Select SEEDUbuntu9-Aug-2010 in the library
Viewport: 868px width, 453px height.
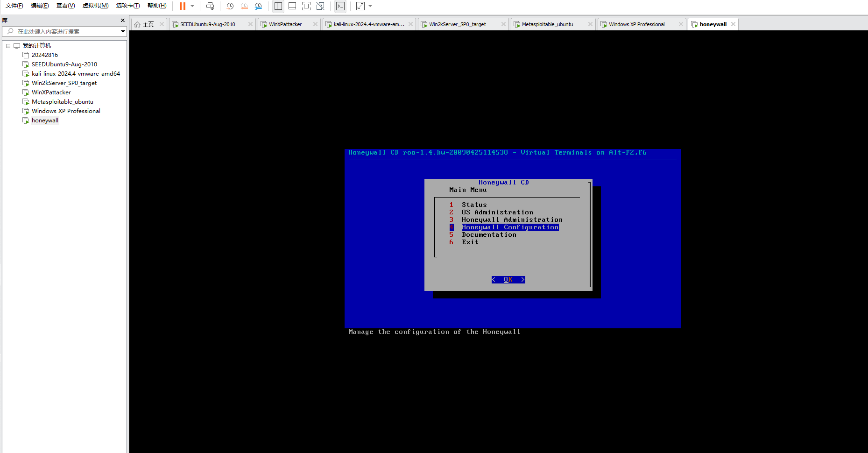click(64, 64)
